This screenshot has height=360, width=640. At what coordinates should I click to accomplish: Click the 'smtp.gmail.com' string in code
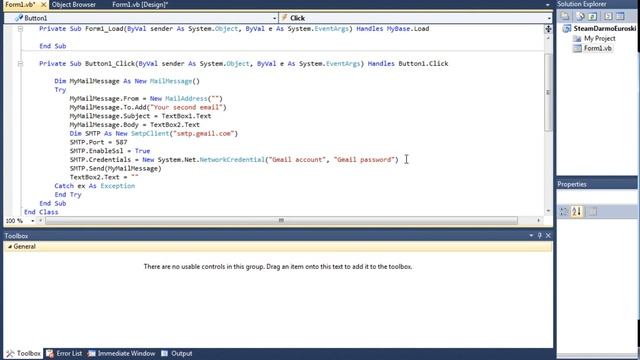tap(204, 133)
